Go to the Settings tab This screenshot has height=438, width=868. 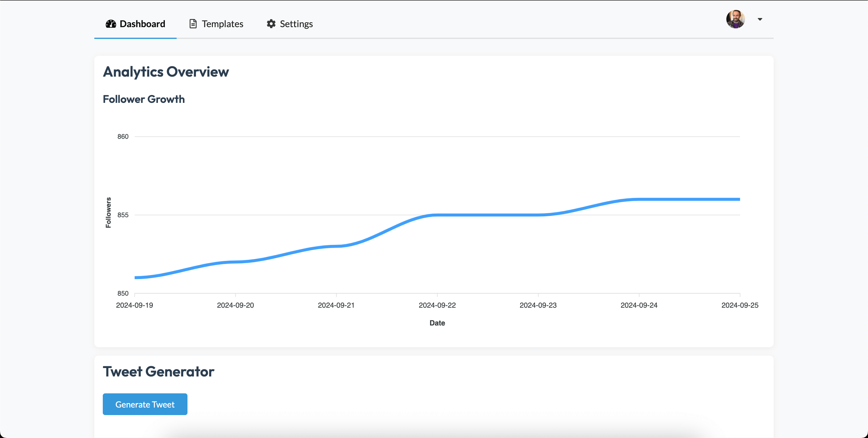[x=296, y=24]
